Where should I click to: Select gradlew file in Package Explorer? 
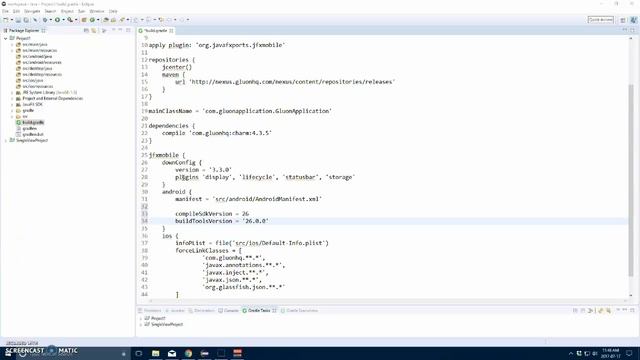(29, 129)
